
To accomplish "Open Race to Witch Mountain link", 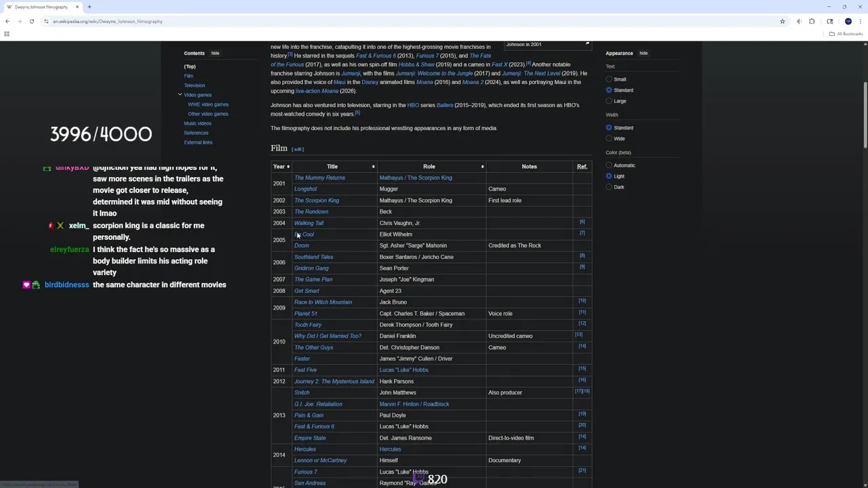I will pos(323,302).
